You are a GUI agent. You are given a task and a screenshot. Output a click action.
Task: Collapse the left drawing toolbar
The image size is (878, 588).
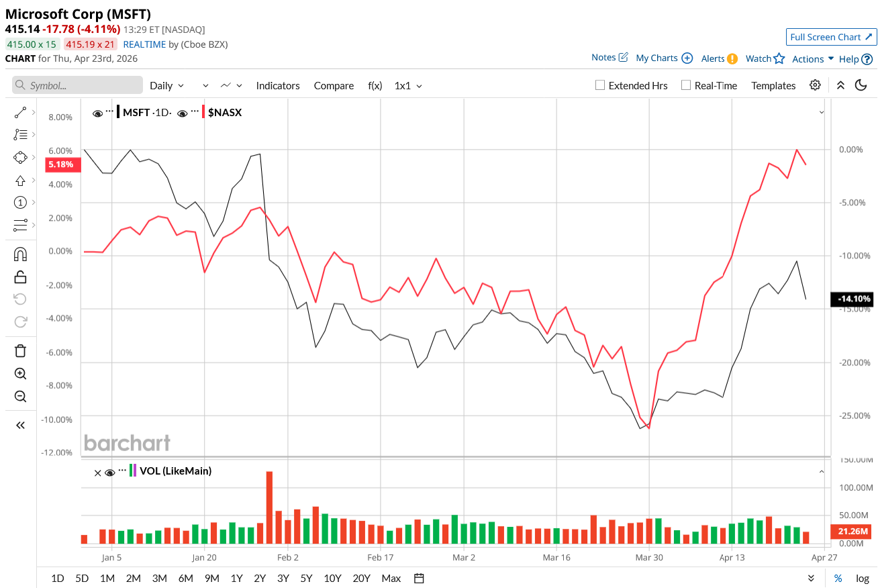pos(20,425)
